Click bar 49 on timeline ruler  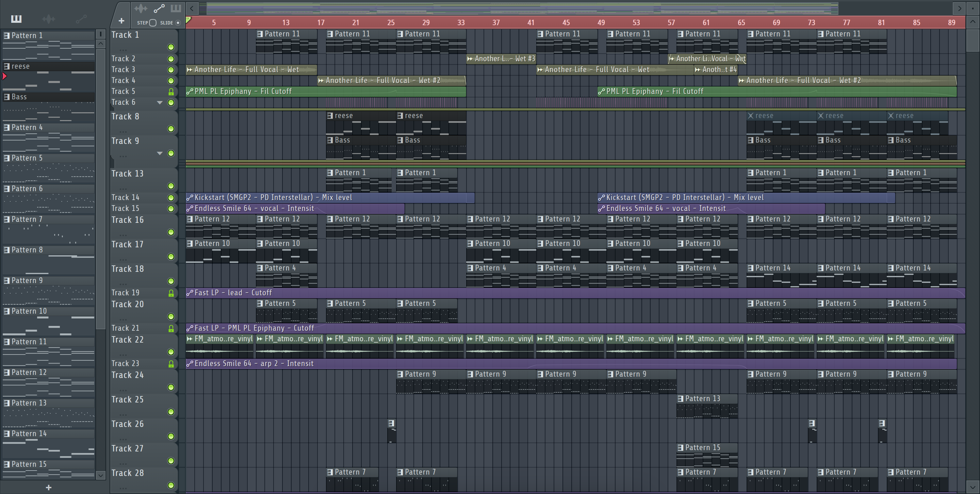click(x=601, y=22)
